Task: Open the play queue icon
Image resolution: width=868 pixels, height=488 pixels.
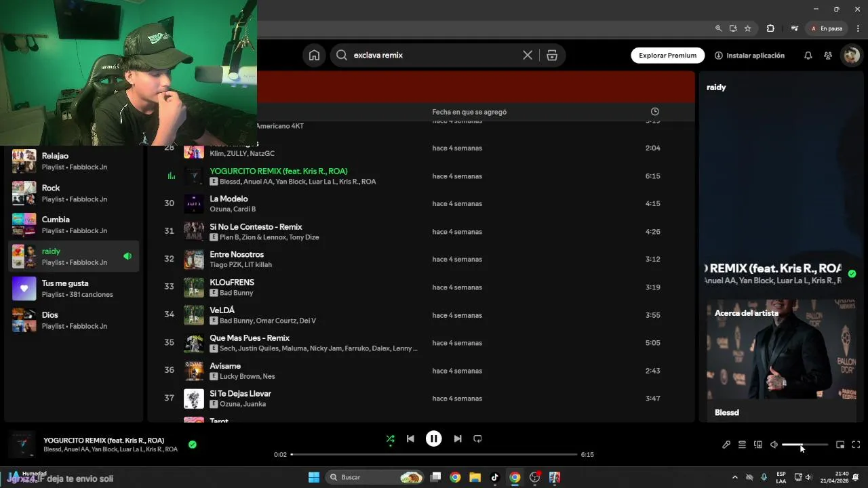Action: point(743,445)
